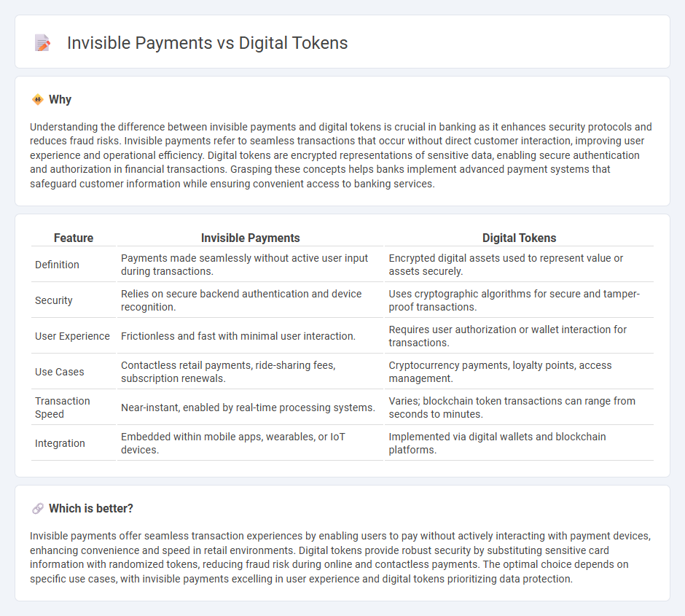Screen dimensions: 685x616
Task: Click cell 'Frictionless and fast with minimal user interaction'
Action: 251,336
